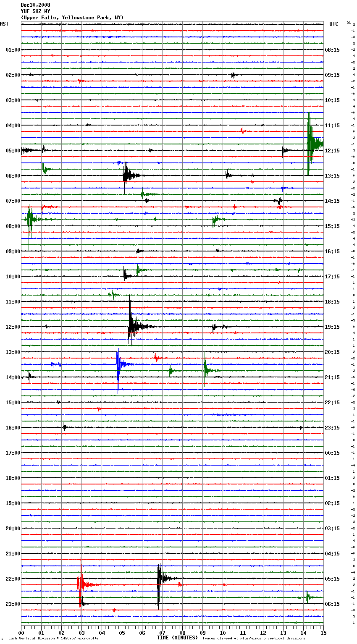Click the DC column header
The height and width of the screenshot is (644, 357).
[x=349, y=23]
